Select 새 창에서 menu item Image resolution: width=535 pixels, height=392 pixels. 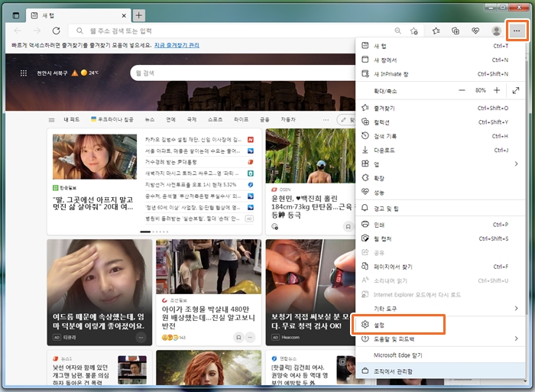[x=440, y=60]
